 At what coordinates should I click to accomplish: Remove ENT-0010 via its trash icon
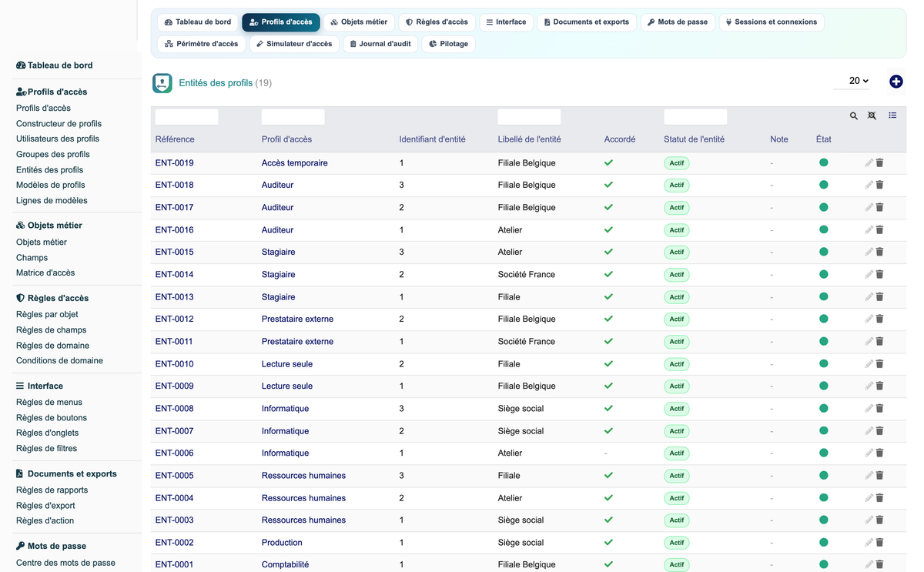click(879, 363)
